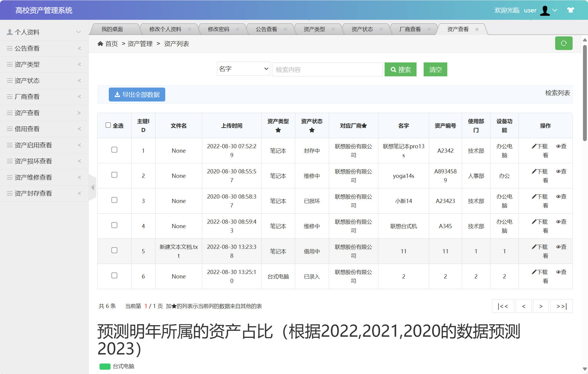Click the 清空 clear button

point(435,69)
